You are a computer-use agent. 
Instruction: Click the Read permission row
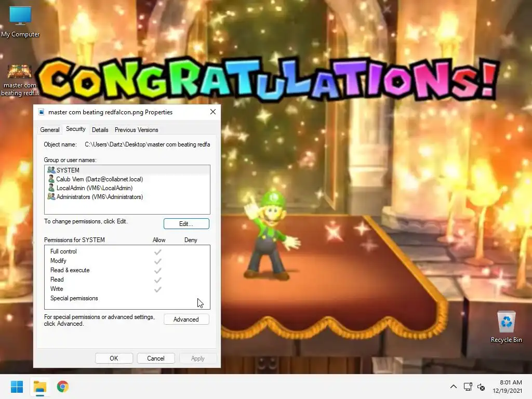pyautogui.click(x=127, y=279)
